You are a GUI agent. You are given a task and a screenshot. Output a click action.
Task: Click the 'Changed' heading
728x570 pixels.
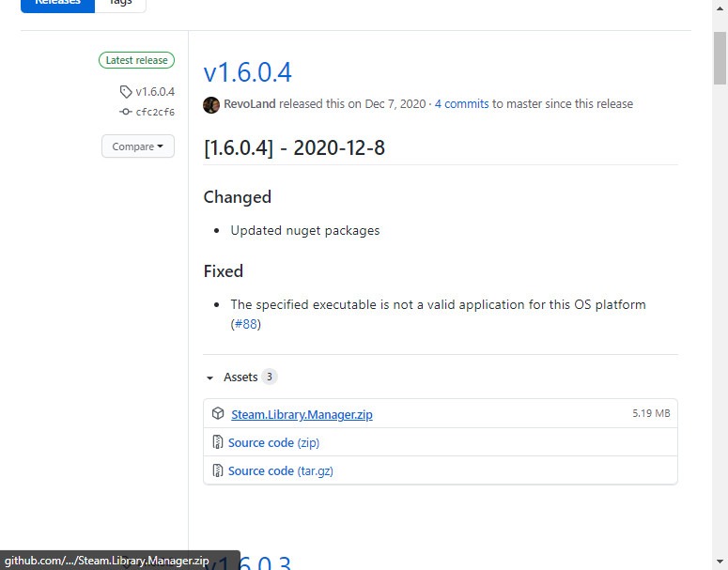point(238,197)
